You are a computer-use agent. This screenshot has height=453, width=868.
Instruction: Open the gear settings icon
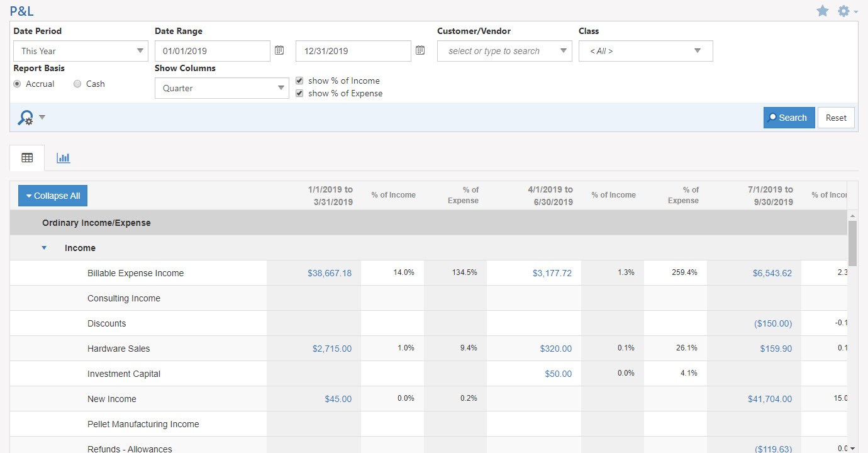(x=843, y=11)
